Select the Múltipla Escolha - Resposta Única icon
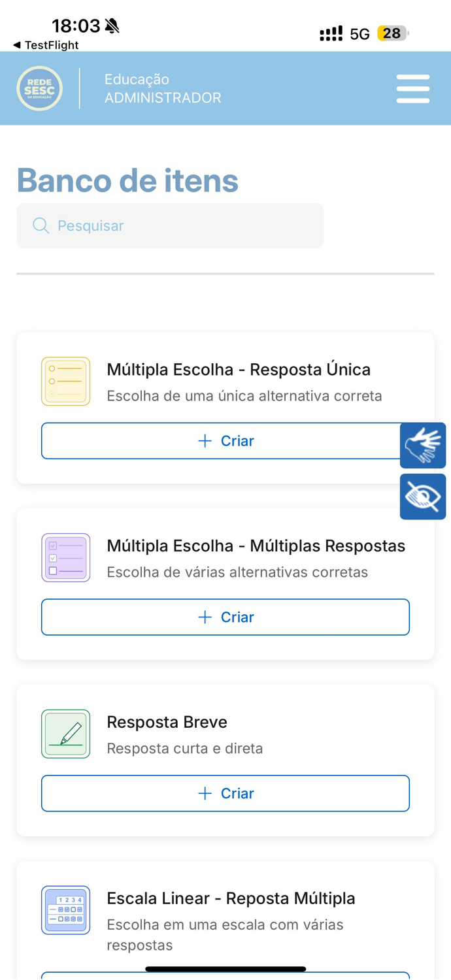 (65, 380)
